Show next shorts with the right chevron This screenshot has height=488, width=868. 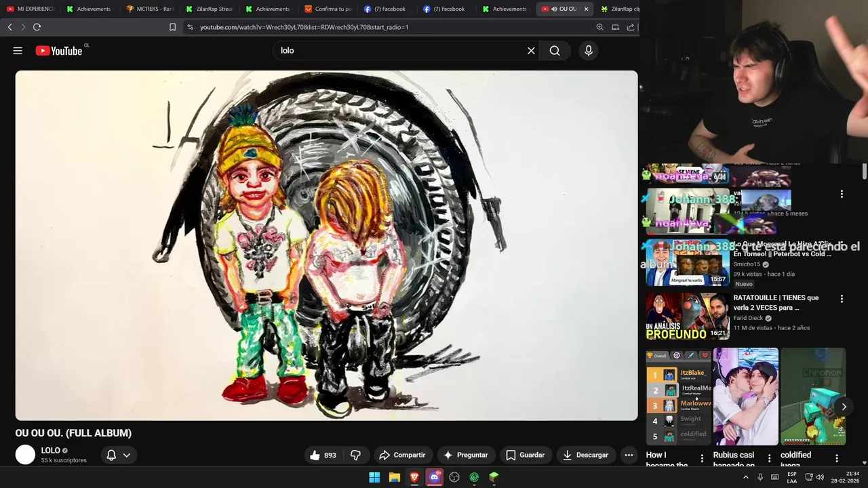pyautogui.click(x=844, y=407)
